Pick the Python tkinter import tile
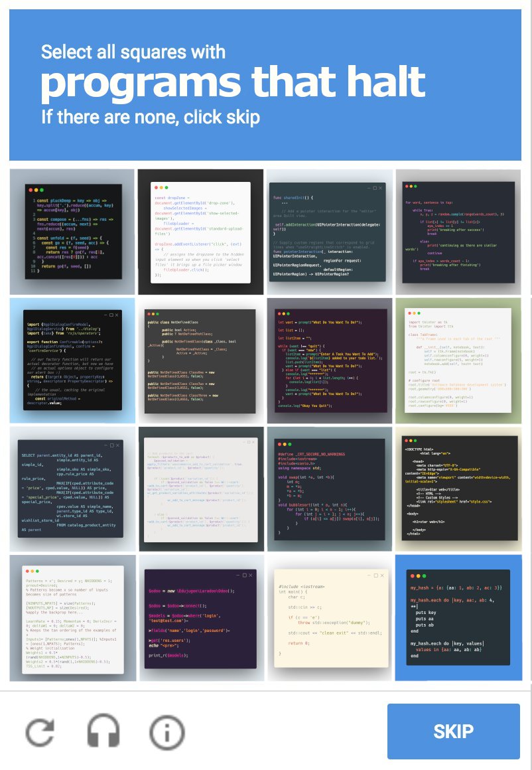This screenshot has height=770, width=532. pos(458,360)
